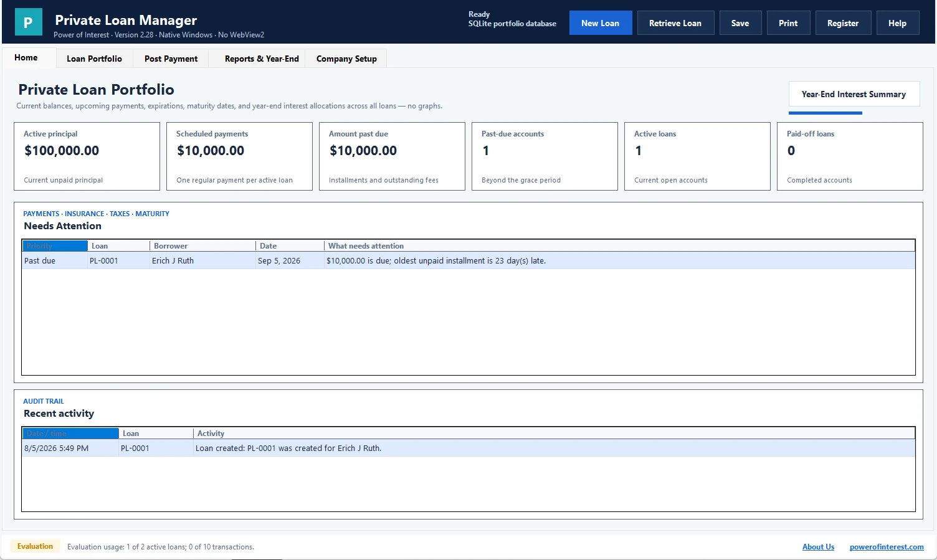Screen dimensions: 937x560
Task: Open the powerofinterest.com link
Action: 887,547
